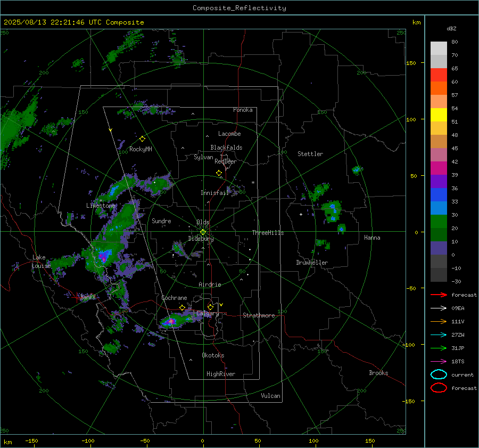Click the ThreeHills town label
Image resolution: width=479 pixels, height=448 pixels.
(x=268, y=233)
